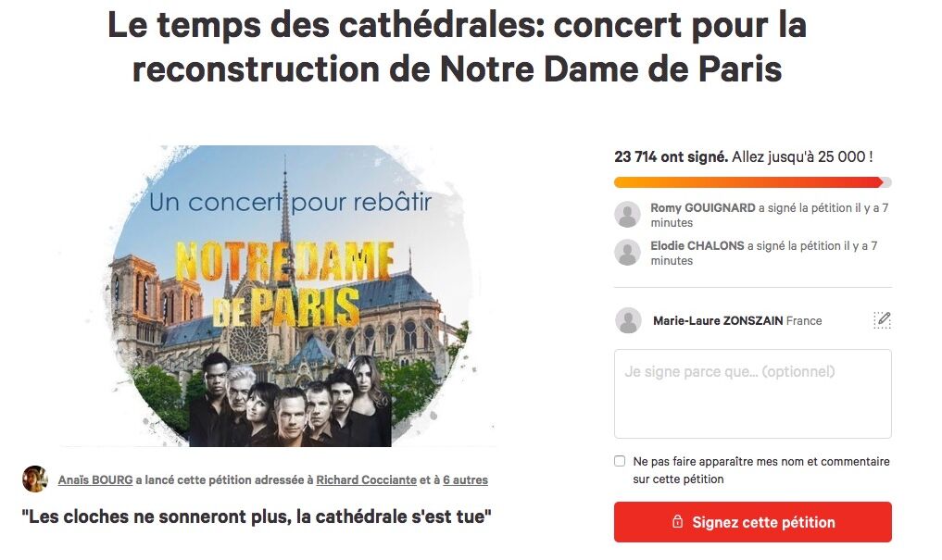Click Anaïs BOURG's profile photo
This screenshot has width=942, height=560.
(x=35, y=479)
